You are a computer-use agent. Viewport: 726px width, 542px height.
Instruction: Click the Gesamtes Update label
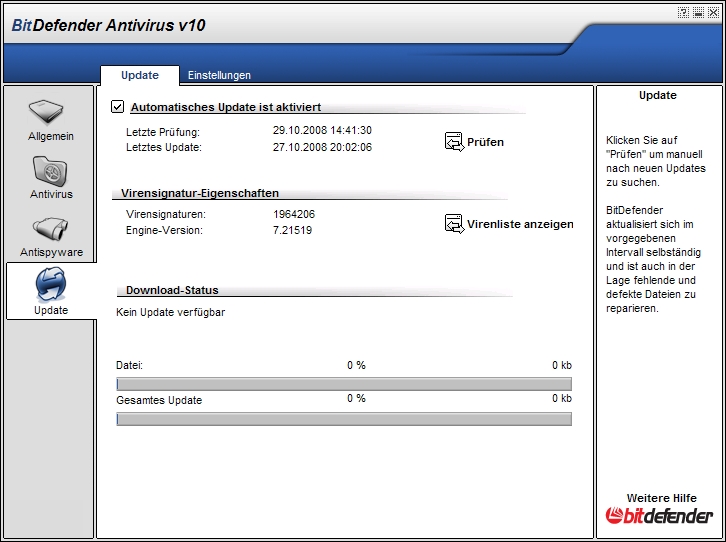tap(159, 400)
